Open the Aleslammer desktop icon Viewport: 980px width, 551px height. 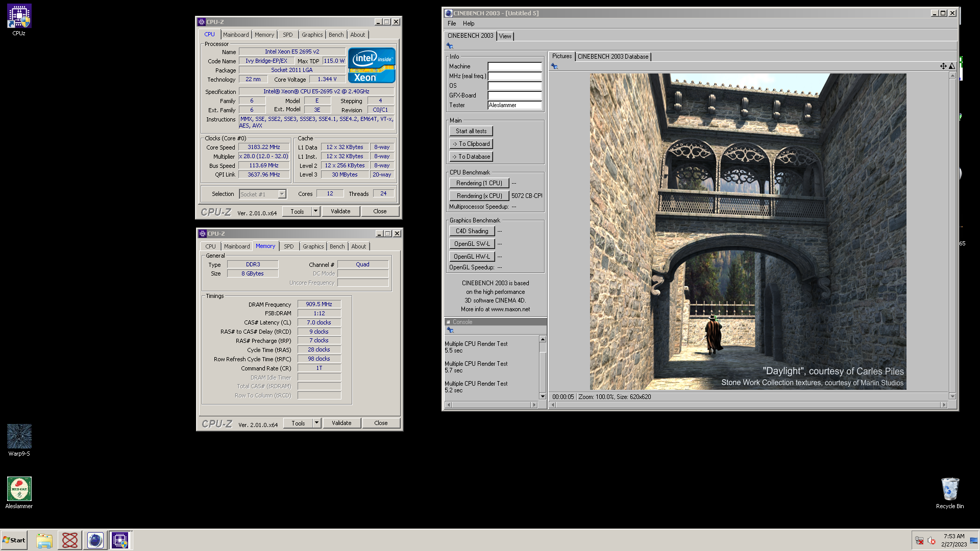19,493
